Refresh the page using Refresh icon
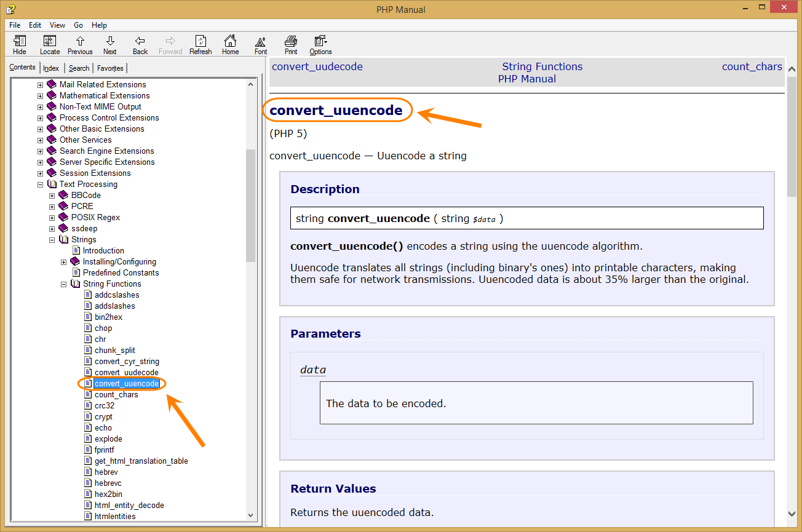 [x=200, y=45]
